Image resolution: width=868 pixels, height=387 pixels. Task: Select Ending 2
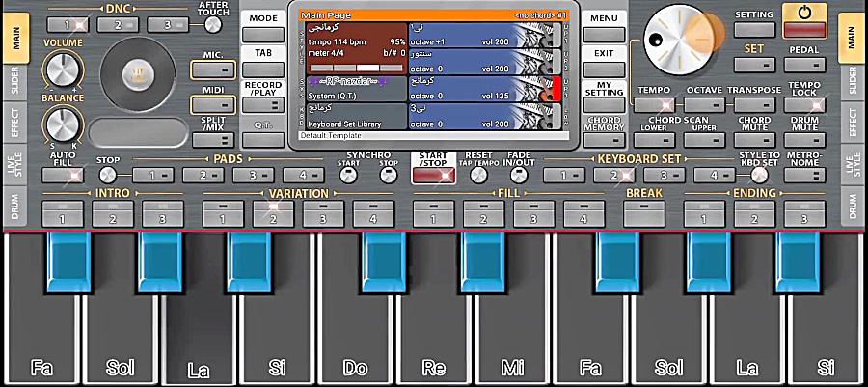pyautogui.click(x=754, y=213)
